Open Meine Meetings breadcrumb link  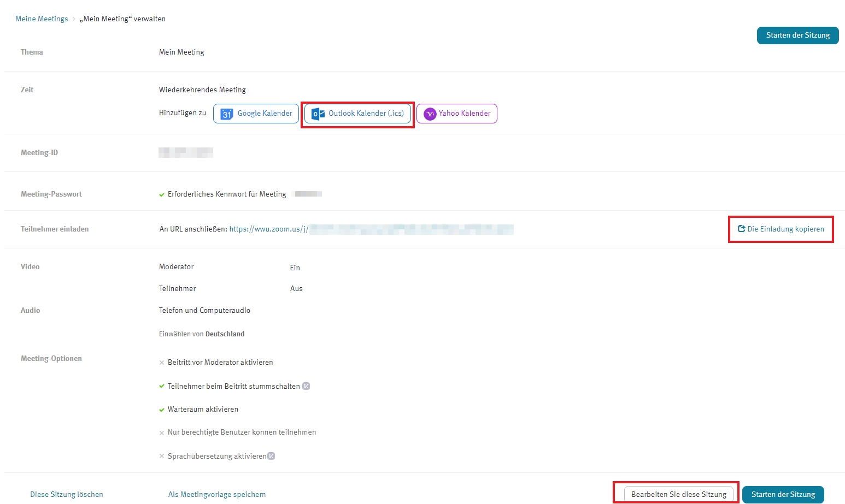tap(42, 19)
